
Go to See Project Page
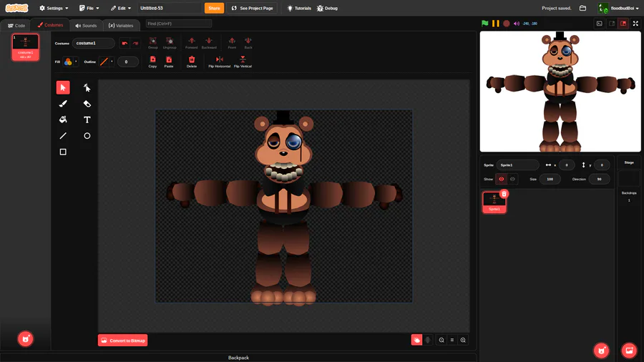click(252, 8)
